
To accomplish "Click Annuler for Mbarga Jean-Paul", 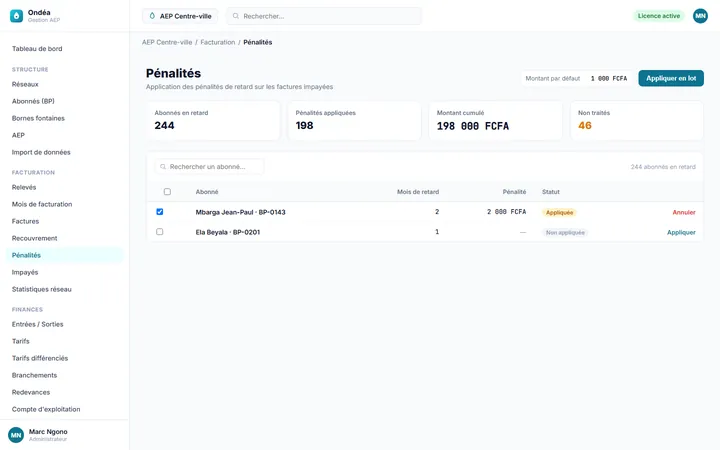I will 684,212.
